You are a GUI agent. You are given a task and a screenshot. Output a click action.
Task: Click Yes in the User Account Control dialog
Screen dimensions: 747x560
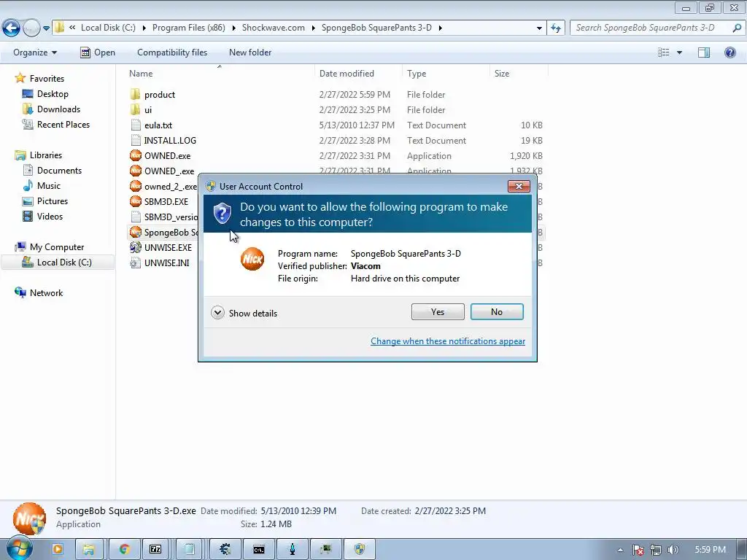pos(438,312)
